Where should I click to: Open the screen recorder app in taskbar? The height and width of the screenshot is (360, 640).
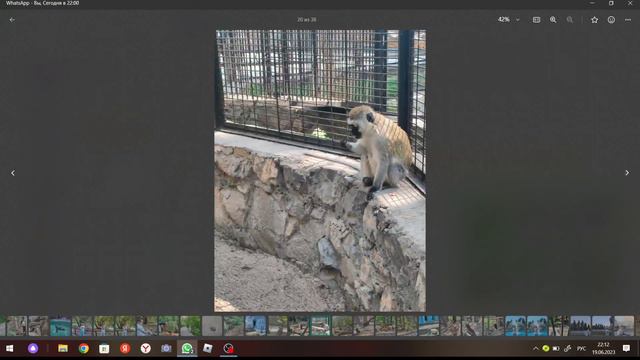point(228,349)
